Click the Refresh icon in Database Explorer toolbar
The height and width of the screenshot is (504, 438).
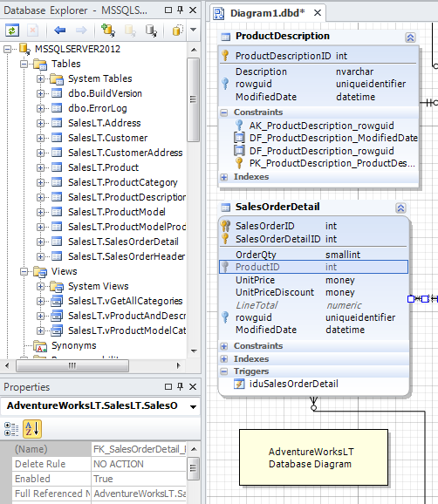(12, 31)
